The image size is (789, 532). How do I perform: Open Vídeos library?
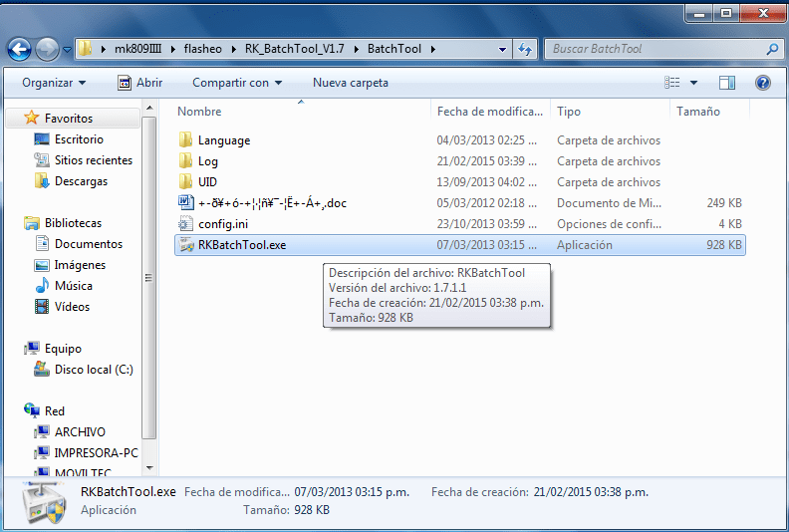pyautogui.click(x=72, y=307)
